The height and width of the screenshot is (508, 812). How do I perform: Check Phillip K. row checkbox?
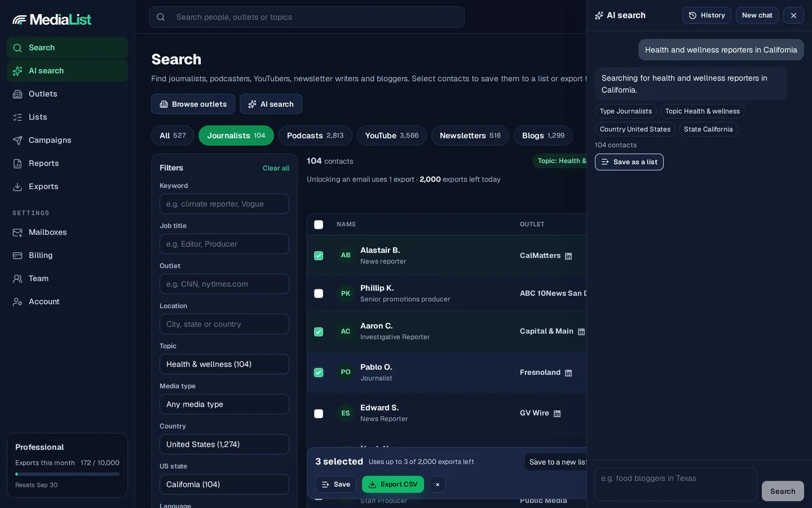[x=319, y=294]
